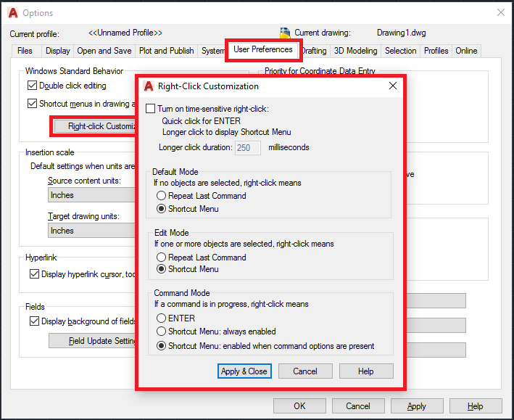Select the User Preferences tab
Viewport: 514px width, 420px height.
click(263, 49)
